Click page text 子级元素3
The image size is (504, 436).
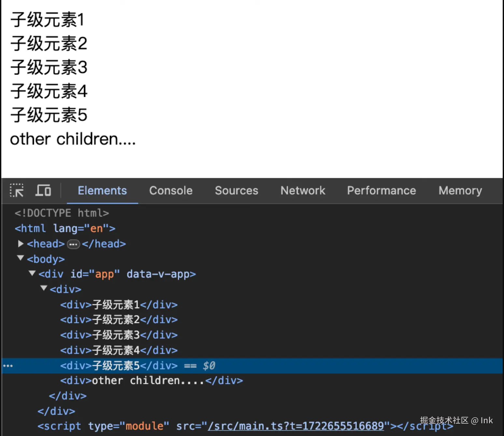[x=49, y=67]
